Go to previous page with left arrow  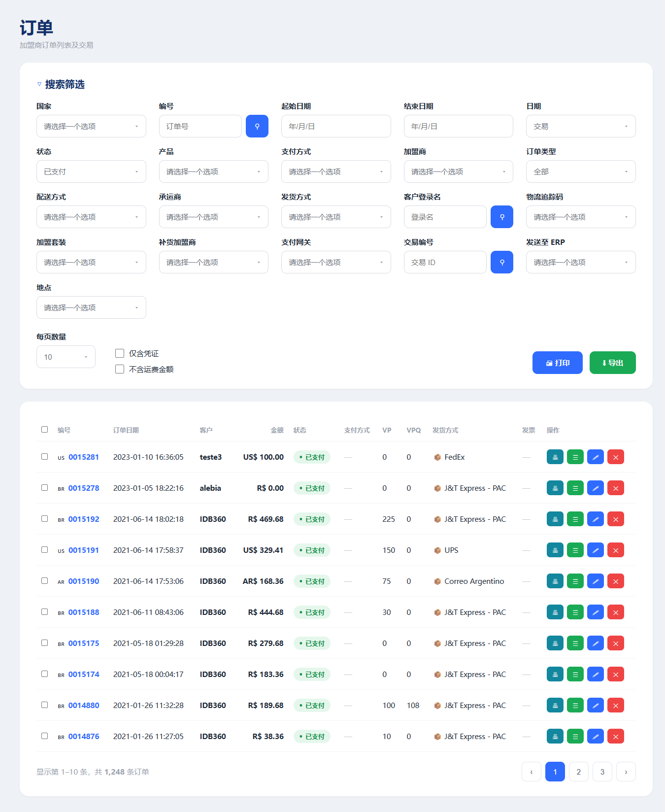(532, 772)
